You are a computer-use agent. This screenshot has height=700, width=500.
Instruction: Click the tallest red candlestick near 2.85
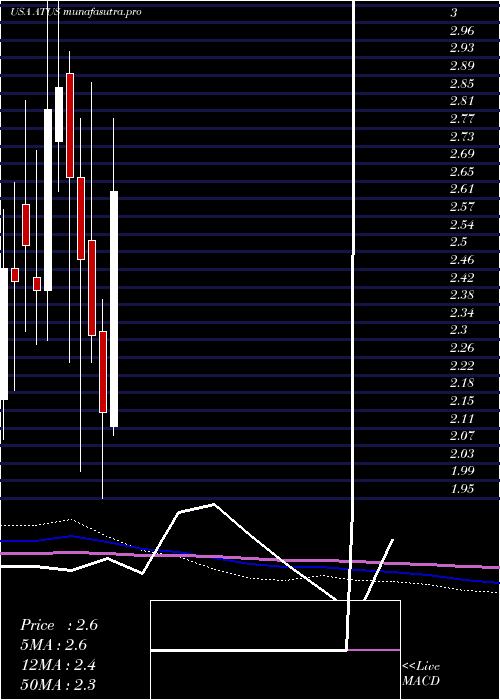tap(70, 125)
